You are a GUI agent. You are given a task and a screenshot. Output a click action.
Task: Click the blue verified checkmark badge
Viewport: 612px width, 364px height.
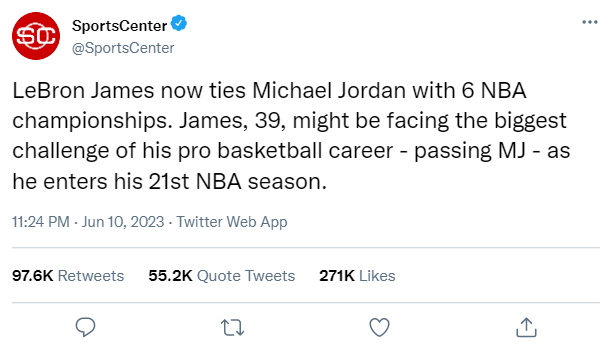(x=179, y=23)
